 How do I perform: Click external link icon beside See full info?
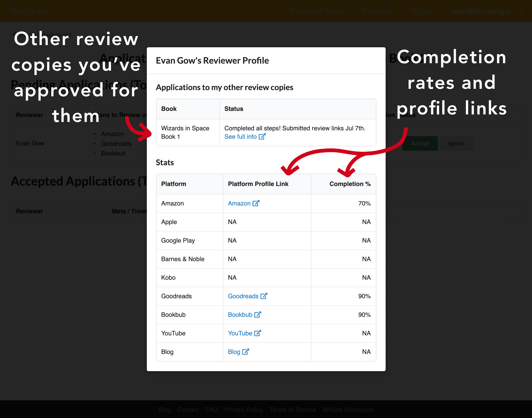pyautogui.click(x=262, y=137)
